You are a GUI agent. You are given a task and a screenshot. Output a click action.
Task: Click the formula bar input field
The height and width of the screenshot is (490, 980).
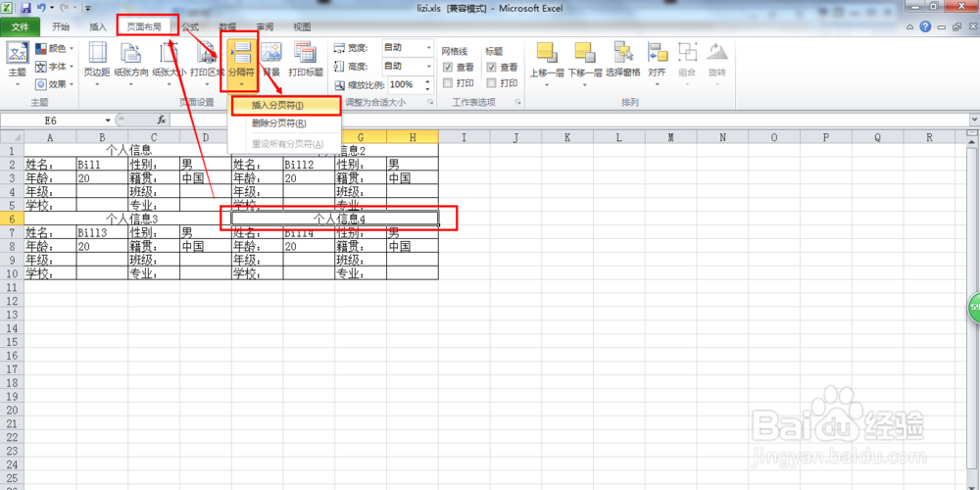(x=568, y=120)
